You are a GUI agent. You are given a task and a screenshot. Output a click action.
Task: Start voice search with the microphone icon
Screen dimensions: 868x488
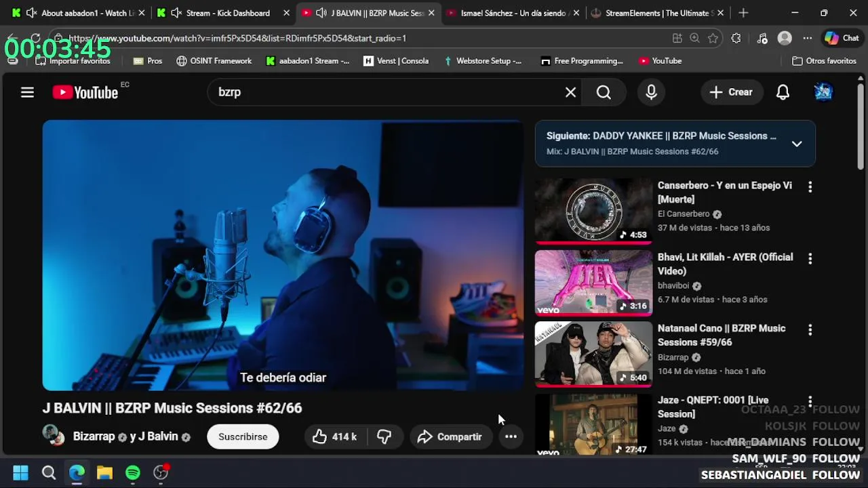(x=651, y=92)
